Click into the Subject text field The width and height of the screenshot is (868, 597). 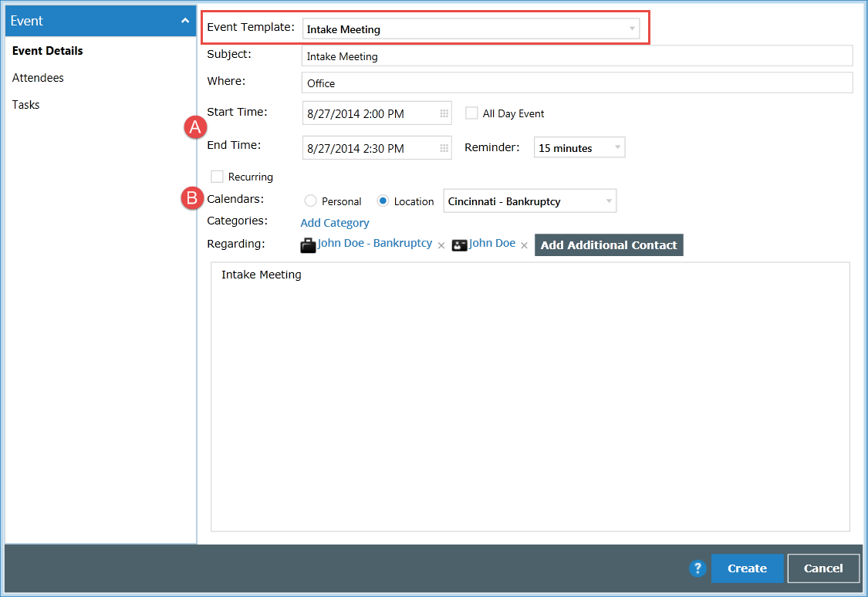point(576,56)
